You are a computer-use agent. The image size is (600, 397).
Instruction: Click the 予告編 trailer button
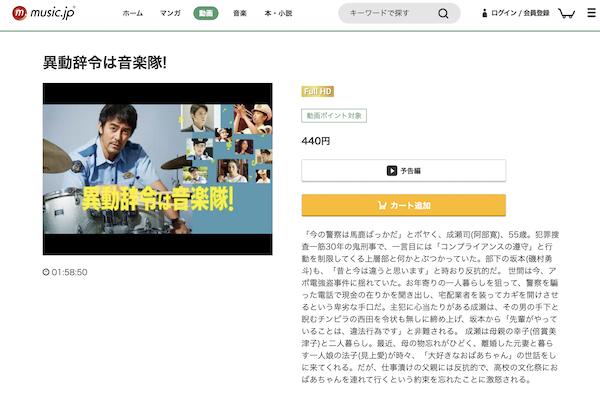[x=404, y=170]
